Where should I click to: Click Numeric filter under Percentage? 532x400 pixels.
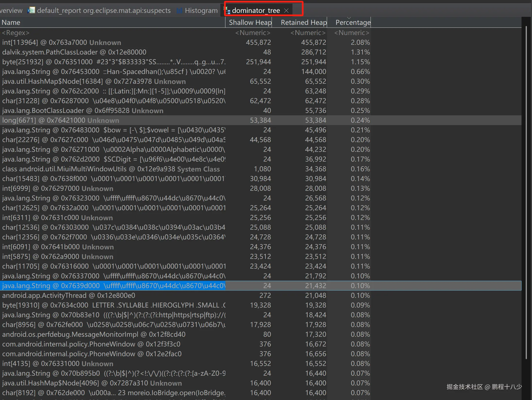pyautogui.click(x=352, y=33)
